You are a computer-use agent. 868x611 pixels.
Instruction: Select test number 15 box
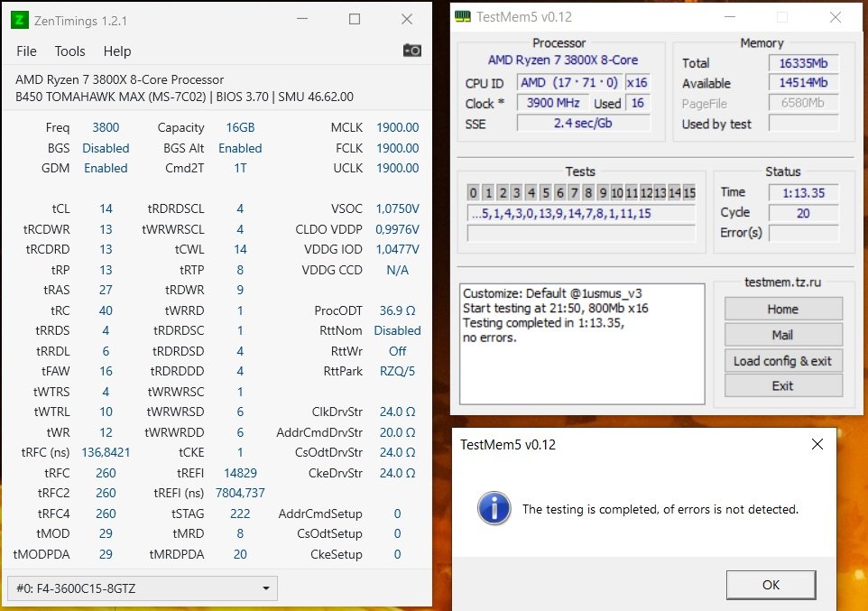point(689,193)
